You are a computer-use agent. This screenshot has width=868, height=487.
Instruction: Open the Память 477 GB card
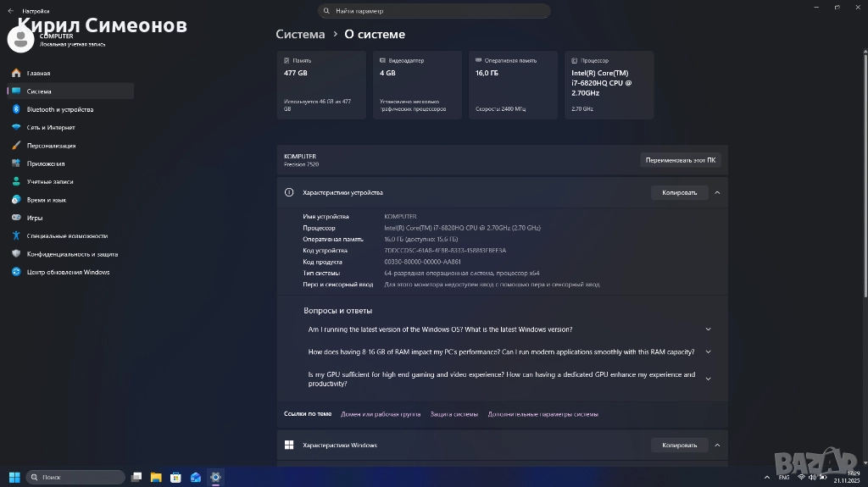(321, 85)
